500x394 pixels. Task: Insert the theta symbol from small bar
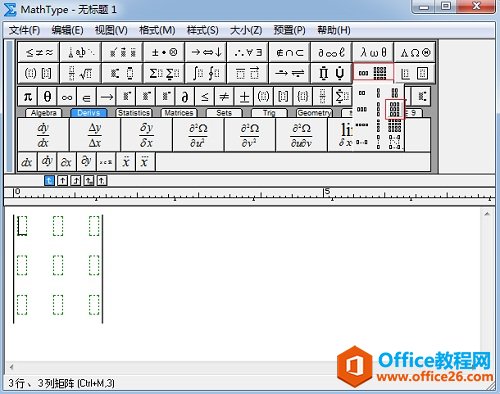tap(47, 97)
